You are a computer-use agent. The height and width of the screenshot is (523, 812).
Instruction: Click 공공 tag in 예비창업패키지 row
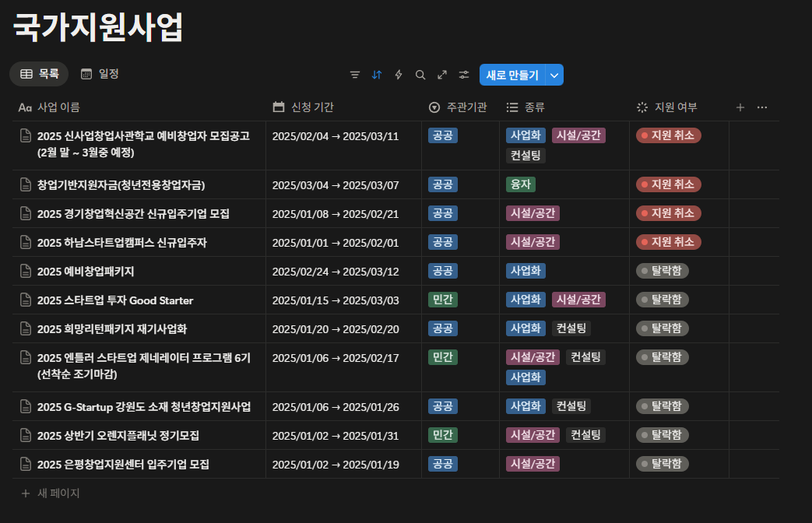pos(443,271)
